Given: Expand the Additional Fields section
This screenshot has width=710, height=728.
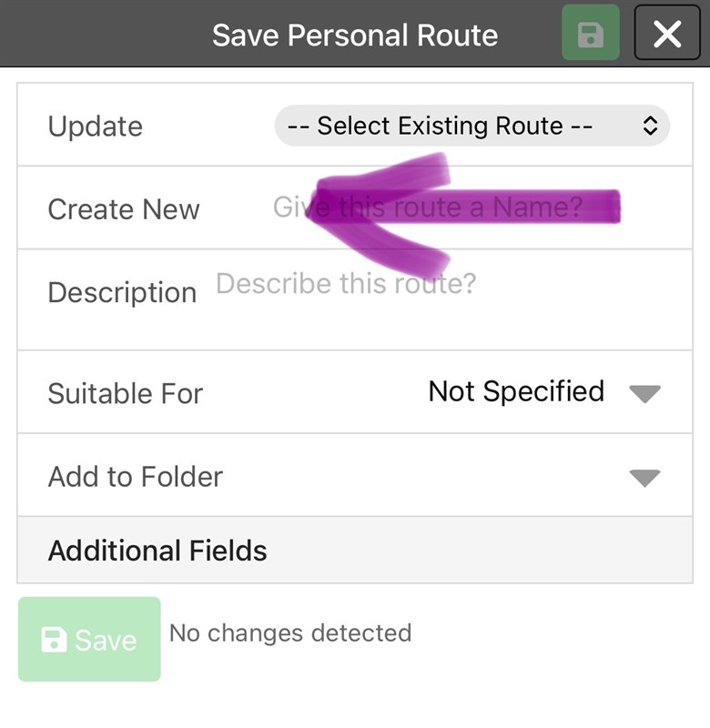Looking at the screenshot, I should pos(158,551).
